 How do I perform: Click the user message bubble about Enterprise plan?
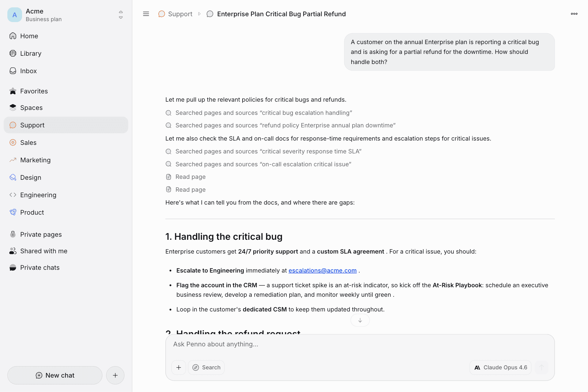pos(449,52)
